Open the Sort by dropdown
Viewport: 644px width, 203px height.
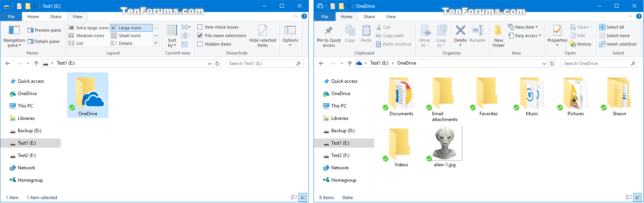(172, 36)
